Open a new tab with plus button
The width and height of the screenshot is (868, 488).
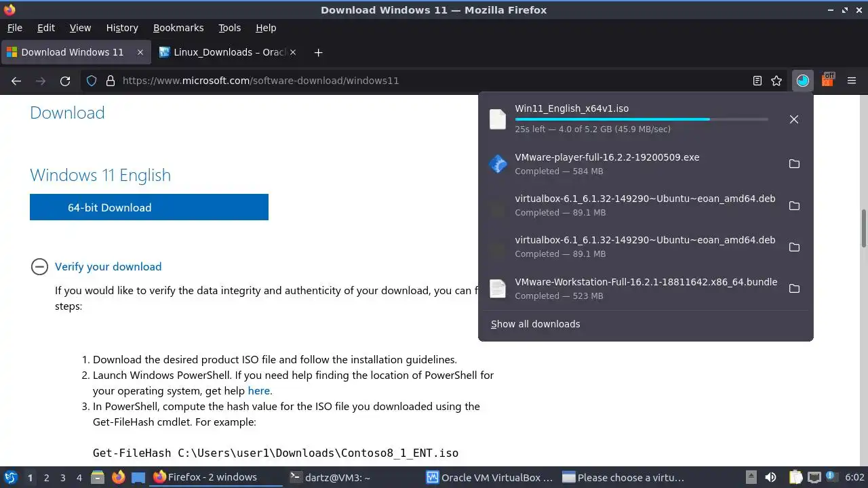point(318,52)
